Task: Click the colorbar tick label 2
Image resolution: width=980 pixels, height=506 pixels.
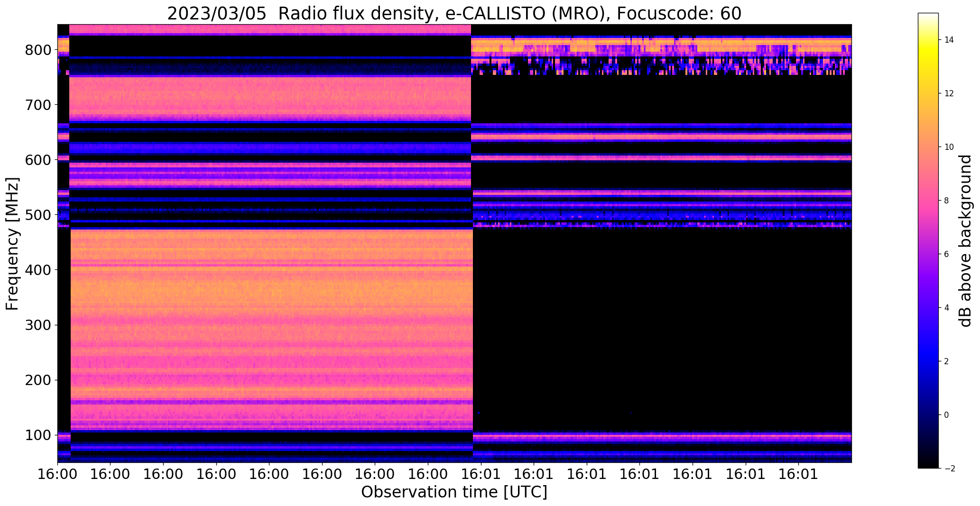Action: (x=947, y=361)
